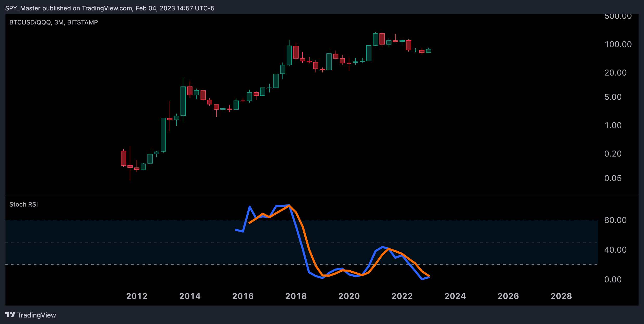Click the 2016 time axis label
Screen dimensions: 644x324
(x=243, y=296)
